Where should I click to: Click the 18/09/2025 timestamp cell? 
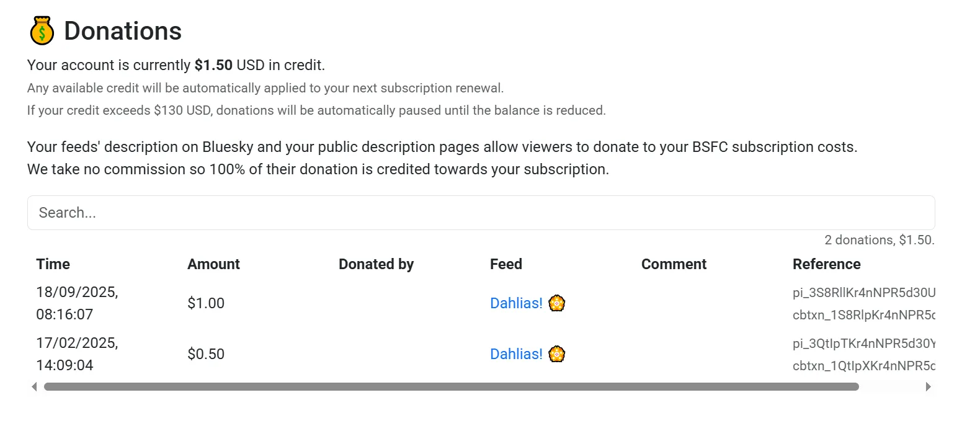pos(77,303)
